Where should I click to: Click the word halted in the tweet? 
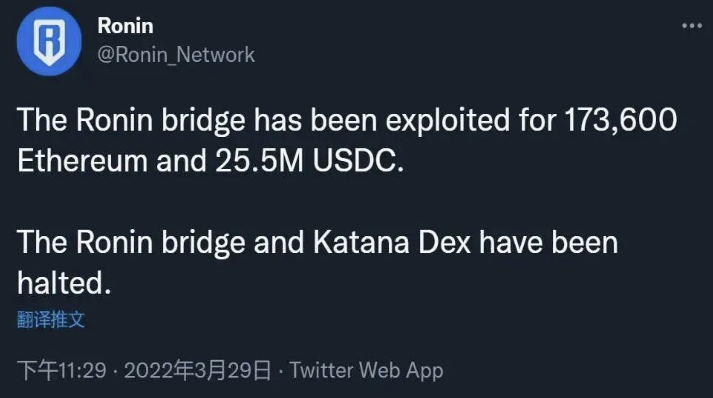(64, 283)
